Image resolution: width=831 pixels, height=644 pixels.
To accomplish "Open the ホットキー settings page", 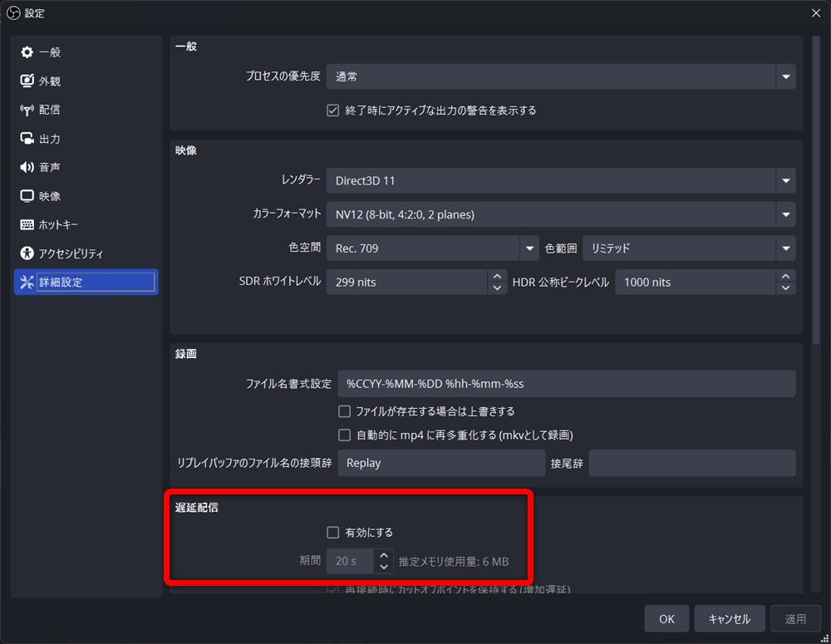I will pos(86,224).
